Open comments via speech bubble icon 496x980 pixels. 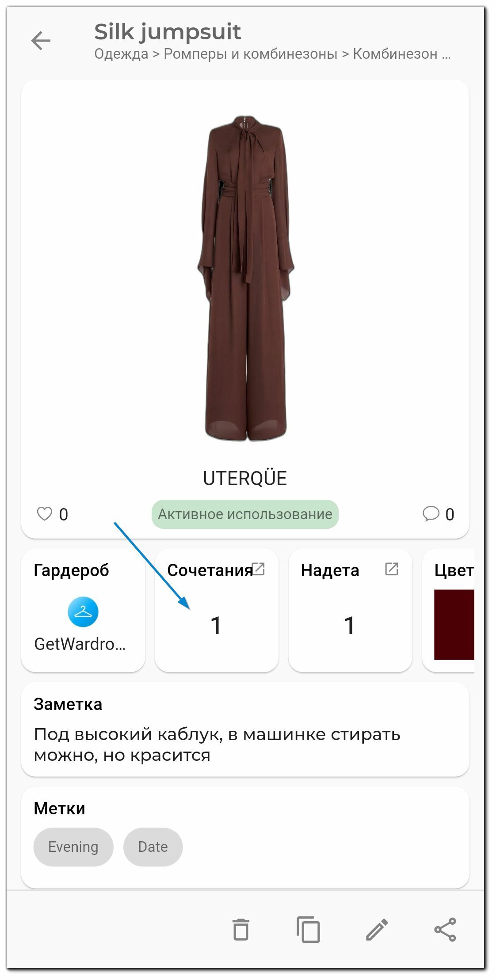(431, 513)
